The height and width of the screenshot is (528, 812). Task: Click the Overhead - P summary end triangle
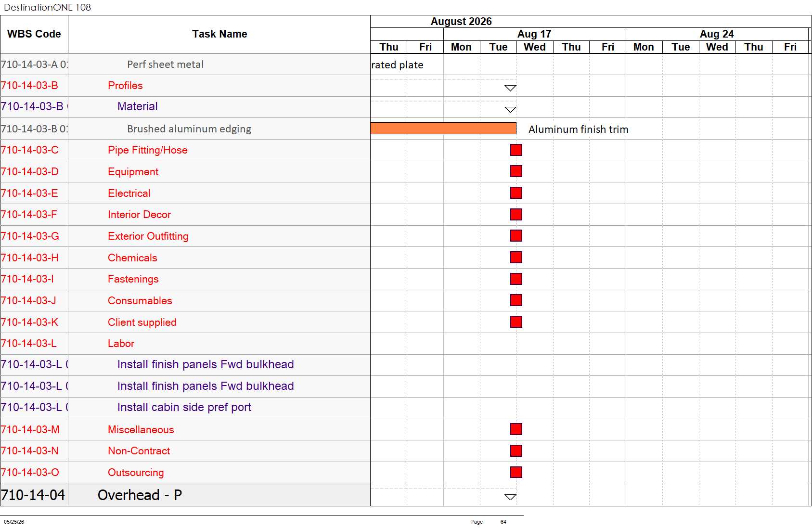click(510, 497)
